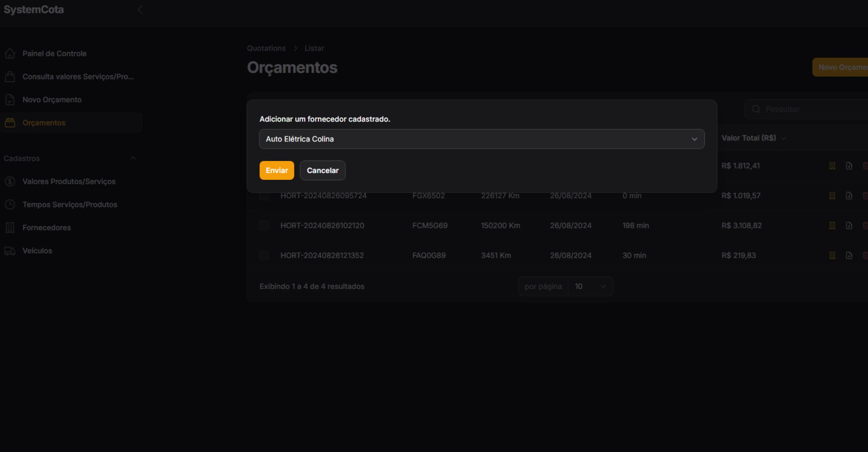Click the 198 min cell

click(636, 226)
